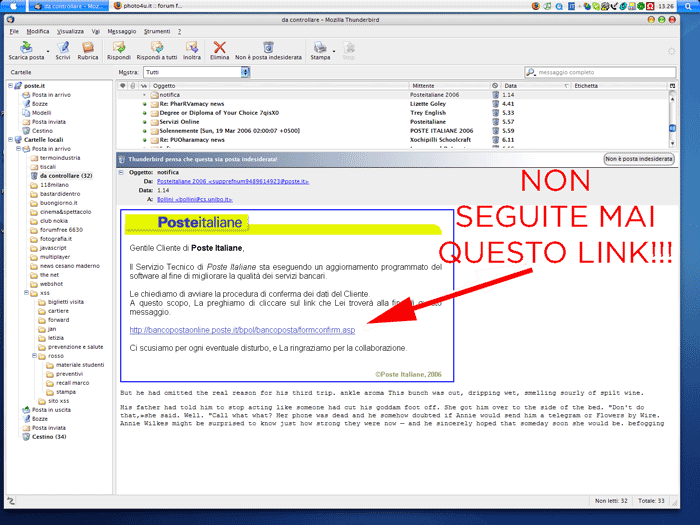Open the Modifica menu

click(38, 31)
